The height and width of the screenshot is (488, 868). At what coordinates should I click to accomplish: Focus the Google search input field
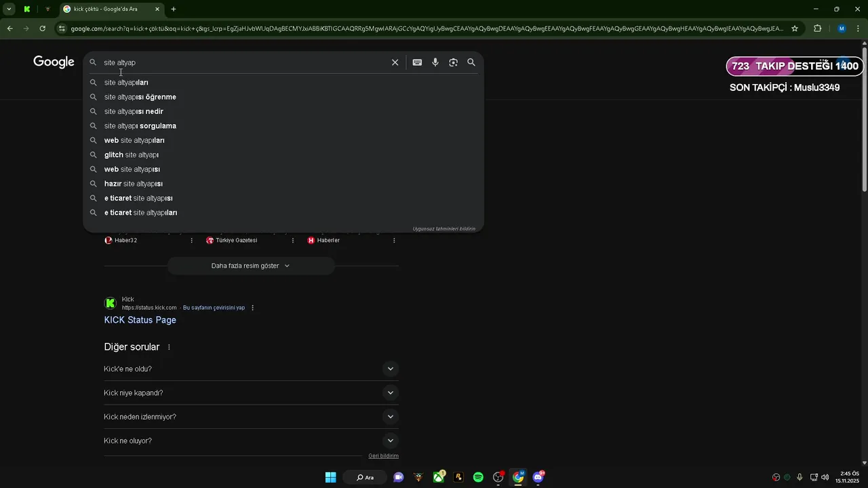click(x=244, y=62)
